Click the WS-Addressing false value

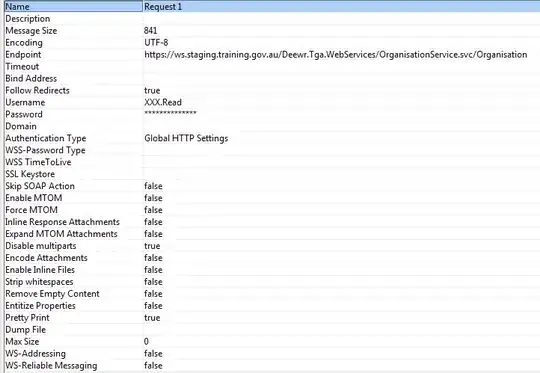coord(153,354)
